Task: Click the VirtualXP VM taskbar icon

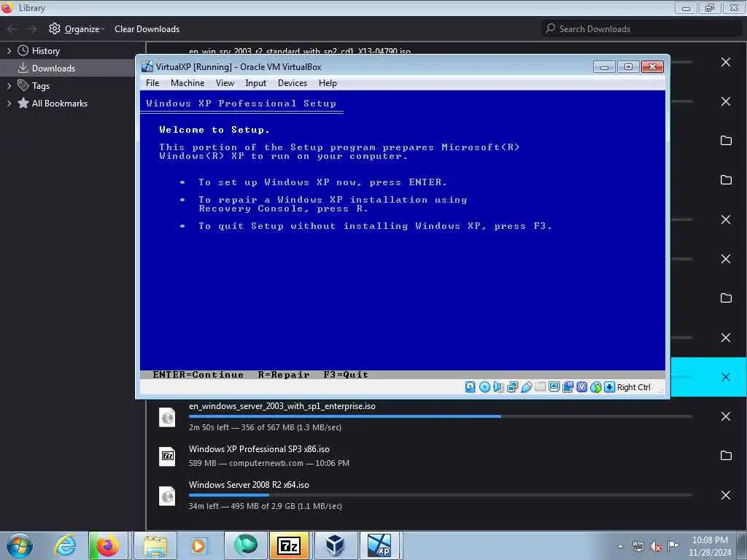Action: 379,545
